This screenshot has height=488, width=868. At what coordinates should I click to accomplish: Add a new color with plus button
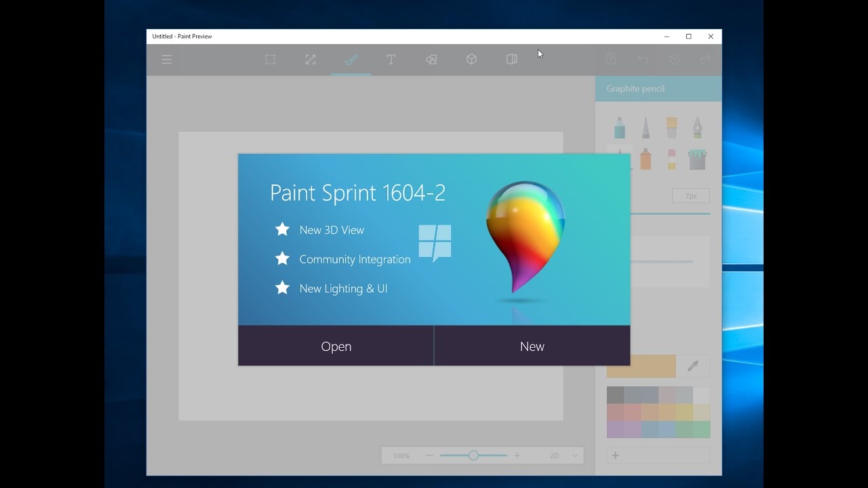coord(615,455)
